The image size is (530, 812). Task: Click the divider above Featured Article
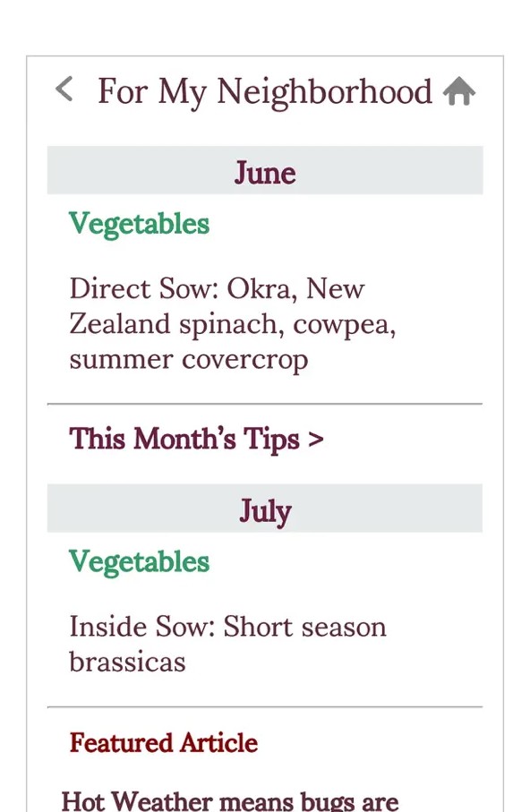[x=265, y=706]
